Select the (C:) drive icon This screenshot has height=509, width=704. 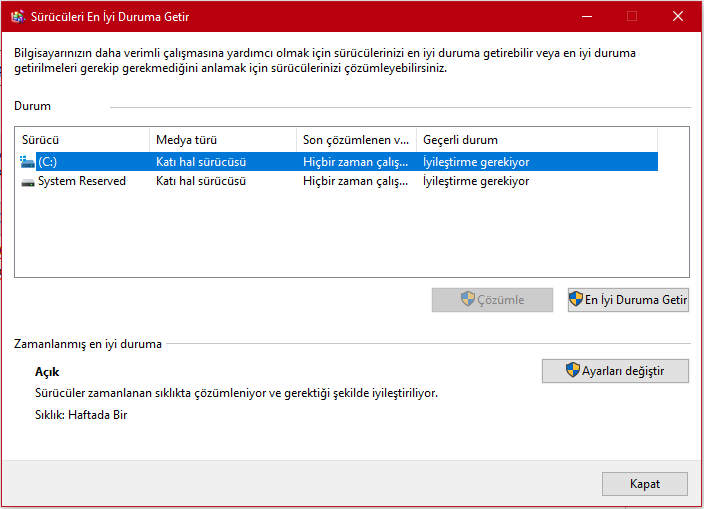coord(27,162)
